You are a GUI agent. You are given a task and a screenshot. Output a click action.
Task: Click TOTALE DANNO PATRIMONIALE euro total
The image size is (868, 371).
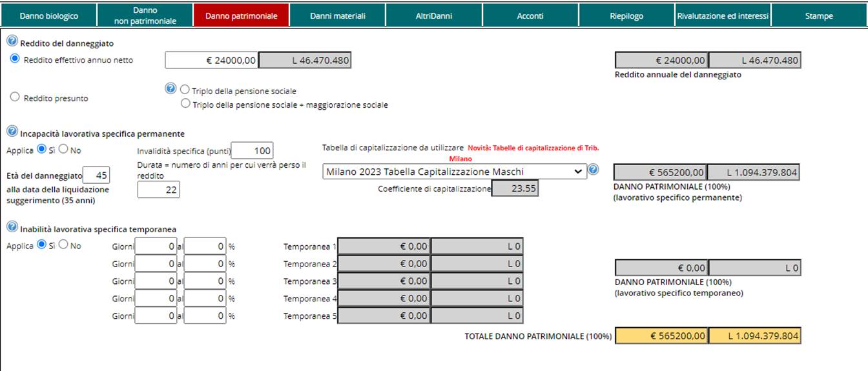[x=662, y=336]
